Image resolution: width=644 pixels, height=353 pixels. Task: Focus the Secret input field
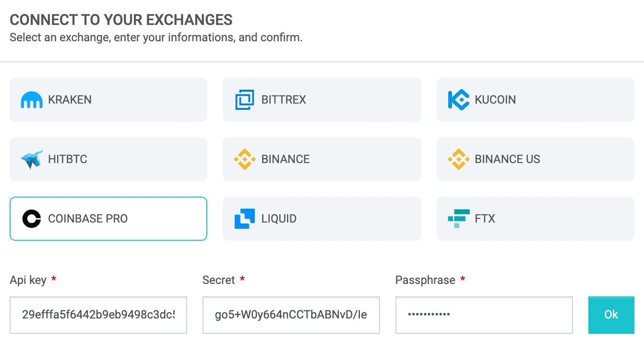[291, 315]
